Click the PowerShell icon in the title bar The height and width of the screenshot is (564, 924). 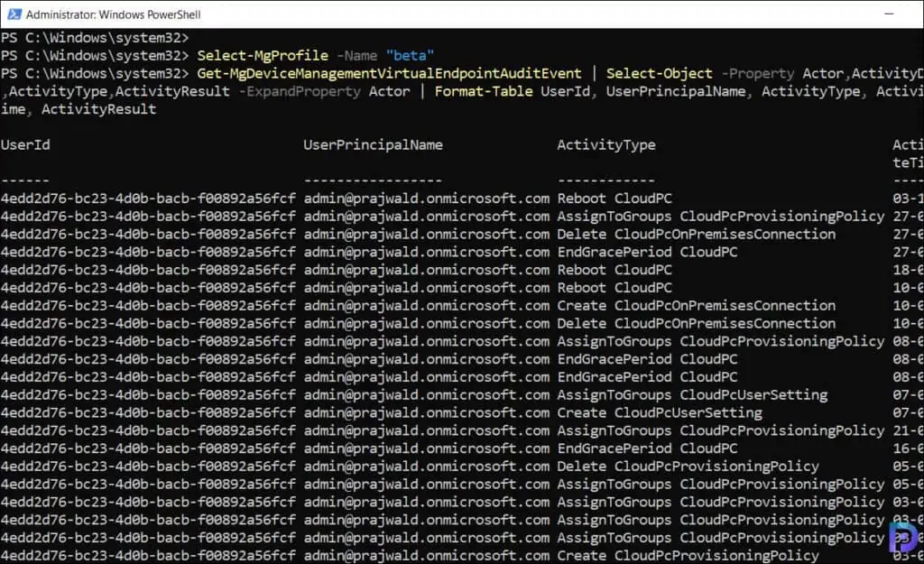click(x=14, y=14)
